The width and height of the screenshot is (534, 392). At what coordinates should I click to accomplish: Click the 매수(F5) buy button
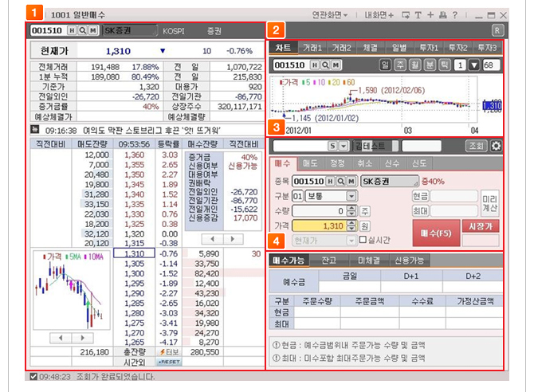tap(436, 233)
